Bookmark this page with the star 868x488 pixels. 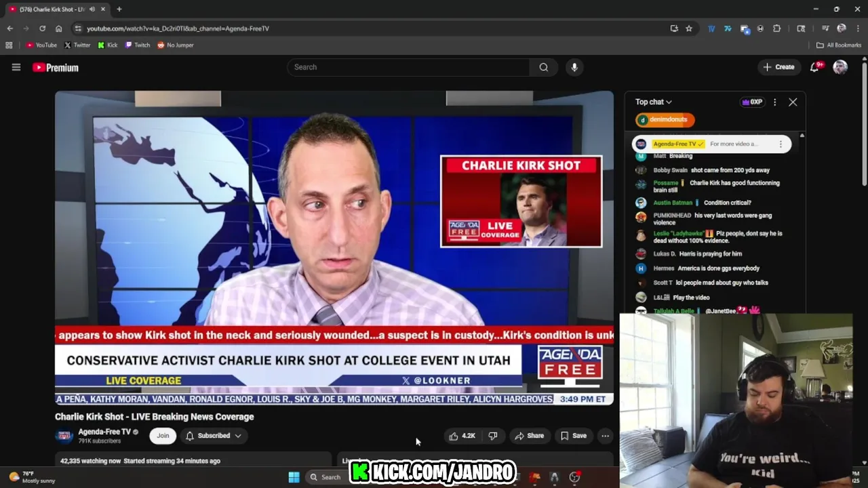coord(689,28)
